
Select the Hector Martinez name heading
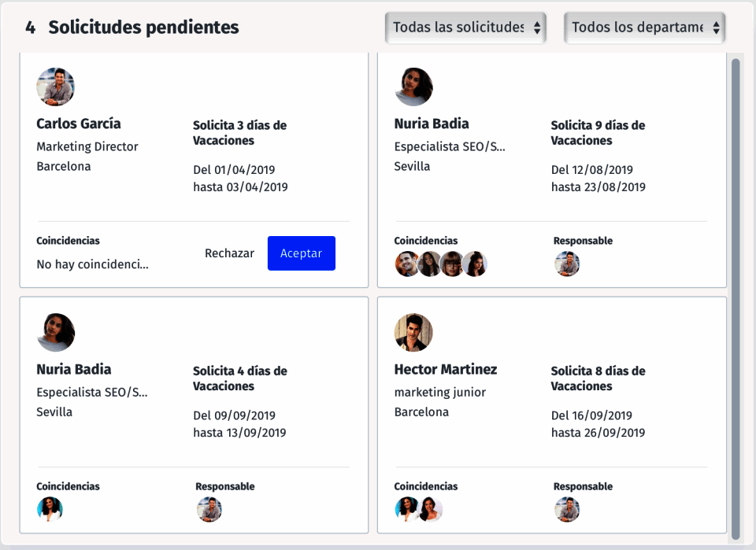point(446,369)
